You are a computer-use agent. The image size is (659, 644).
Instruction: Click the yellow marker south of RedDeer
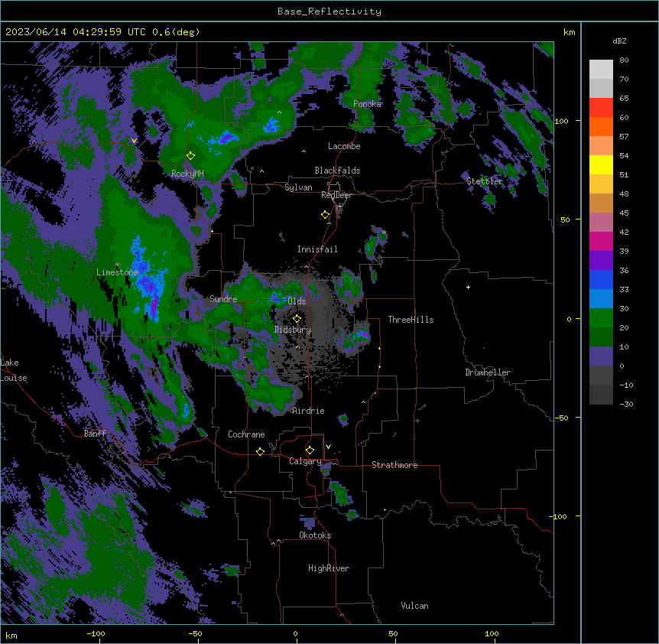(325, 215)
